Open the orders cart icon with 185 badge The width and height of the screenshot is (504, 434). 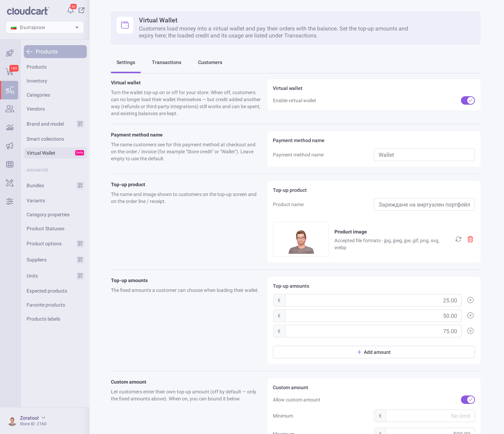[x=10, y=72]
